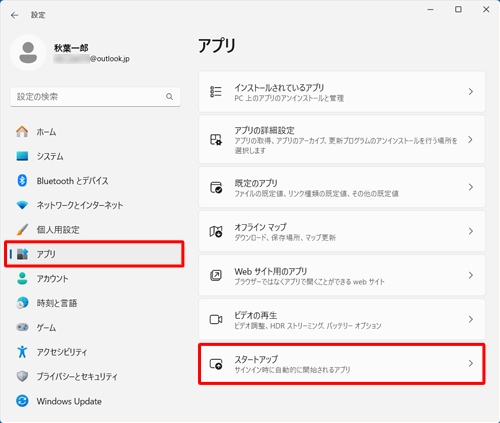Expand アプリの詳細設定 chevron
Viewport: 500px width, 423px height.
471,140
